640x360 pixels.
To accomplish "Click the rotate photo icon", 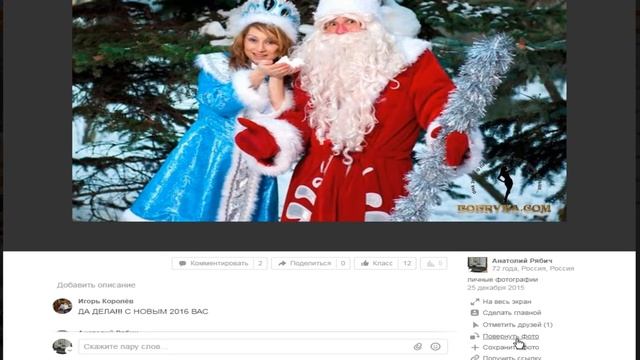I will click(x=474, y=336).
